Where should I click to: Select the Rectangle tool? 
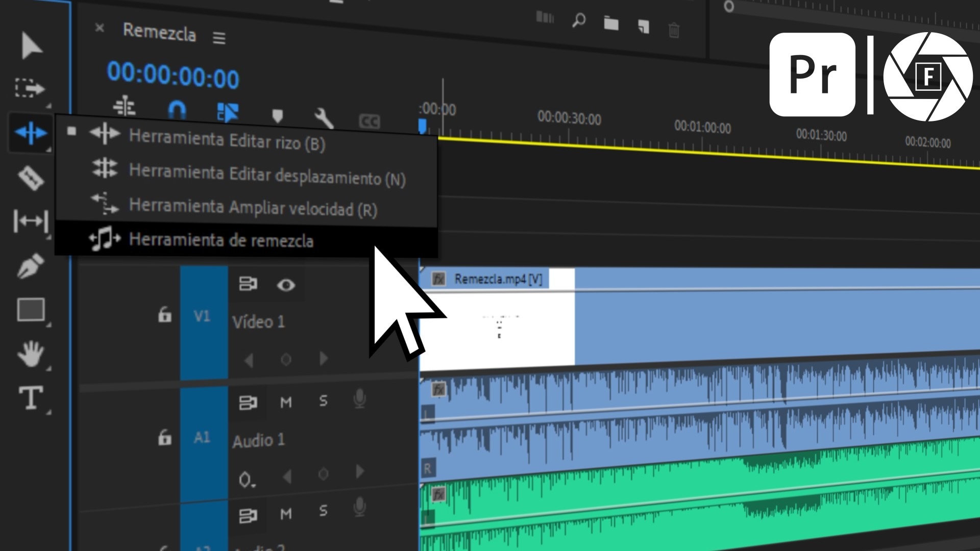click(31, 310)
